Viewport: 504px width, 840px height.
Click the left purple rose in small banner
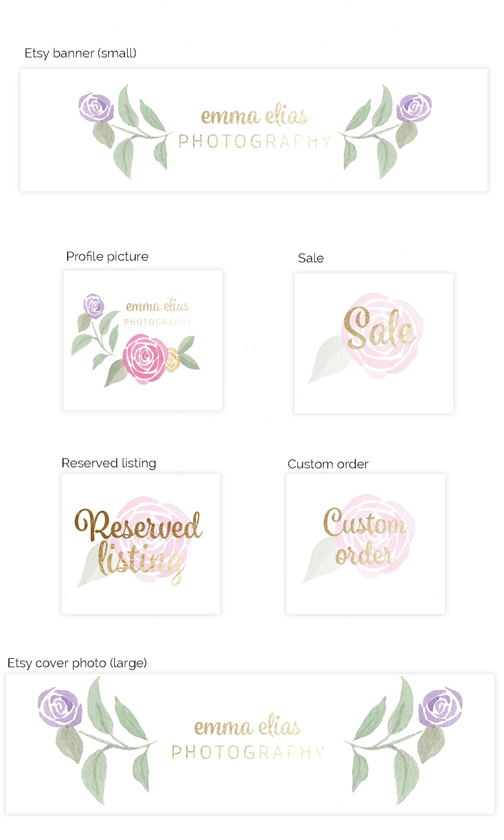click(96, 108)
